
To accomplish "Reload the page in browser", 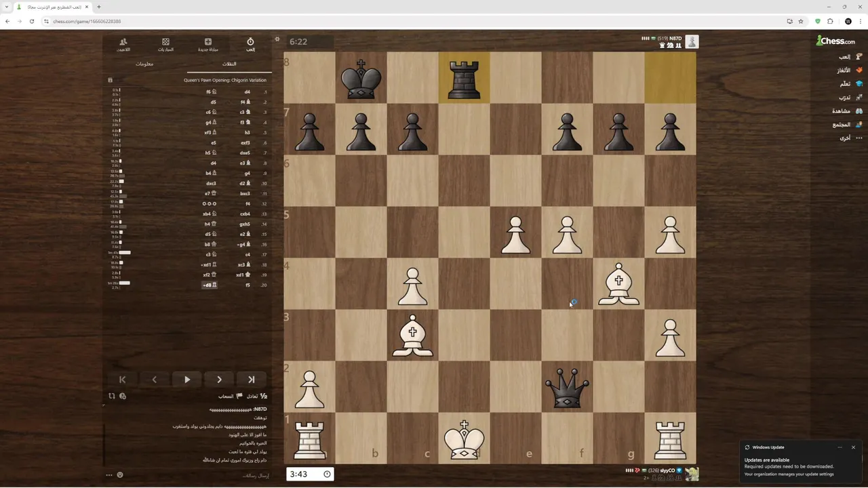I will [32, 21].
